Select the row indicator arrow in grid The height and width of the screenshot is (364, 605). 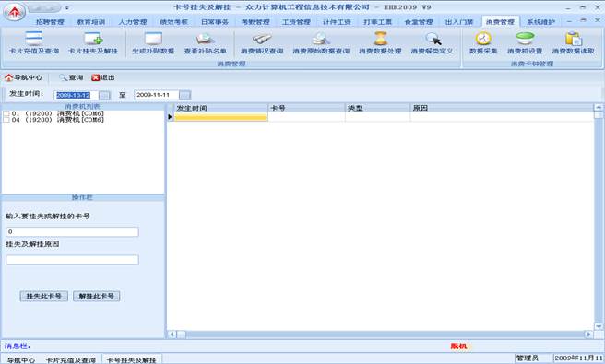coord(170,117)
